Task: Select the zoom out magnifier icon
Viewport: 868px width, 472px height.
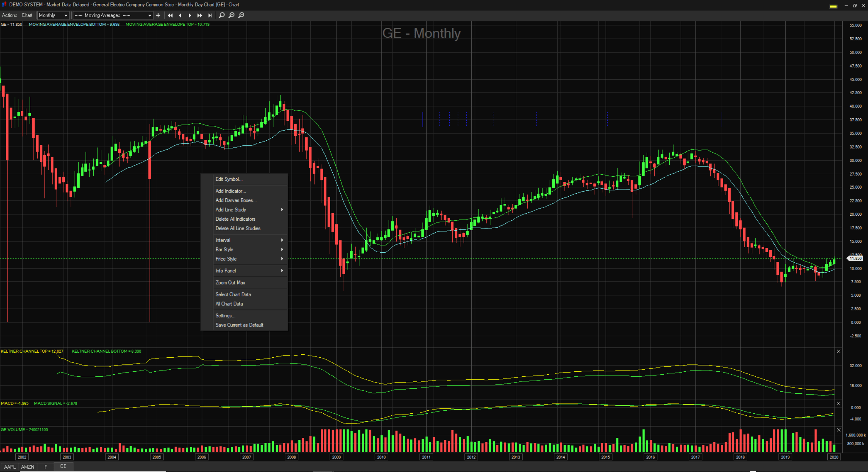Action: coord(241,15)
